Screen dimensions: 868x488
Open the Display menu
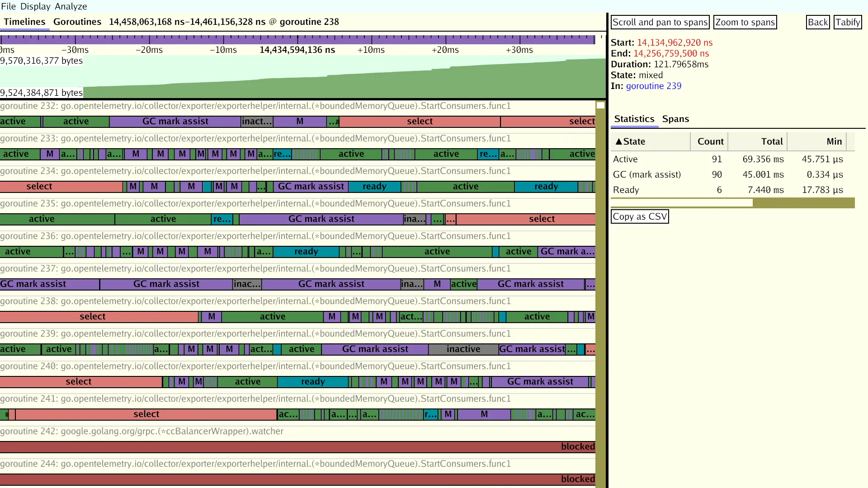pos(35,6)
